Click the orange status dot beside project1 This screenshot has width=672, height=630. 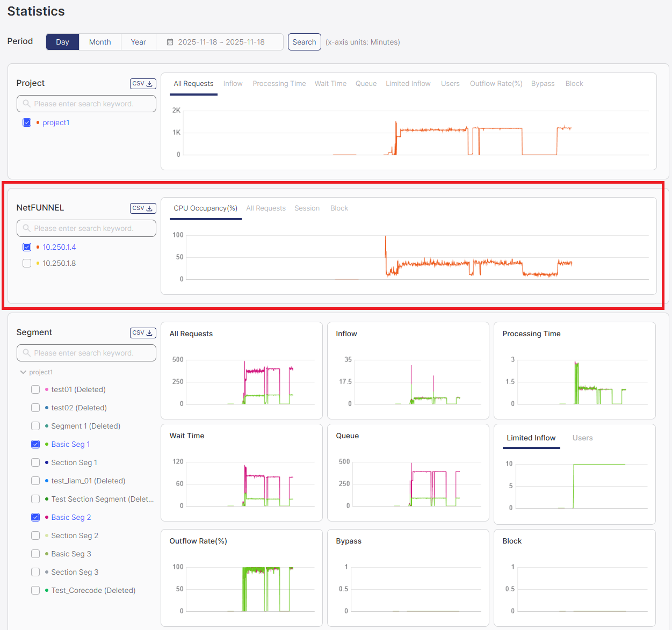click(x=38, y=122)
